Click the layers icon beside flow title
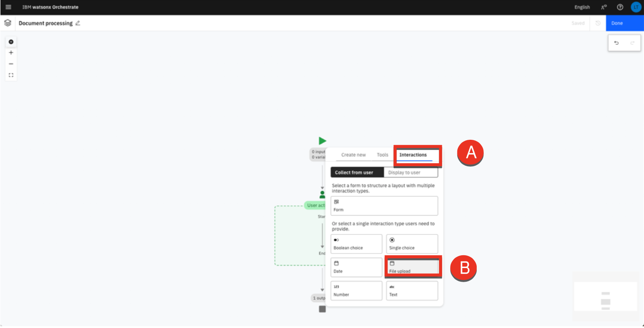The image size is (644, 328). click(8, 23)
